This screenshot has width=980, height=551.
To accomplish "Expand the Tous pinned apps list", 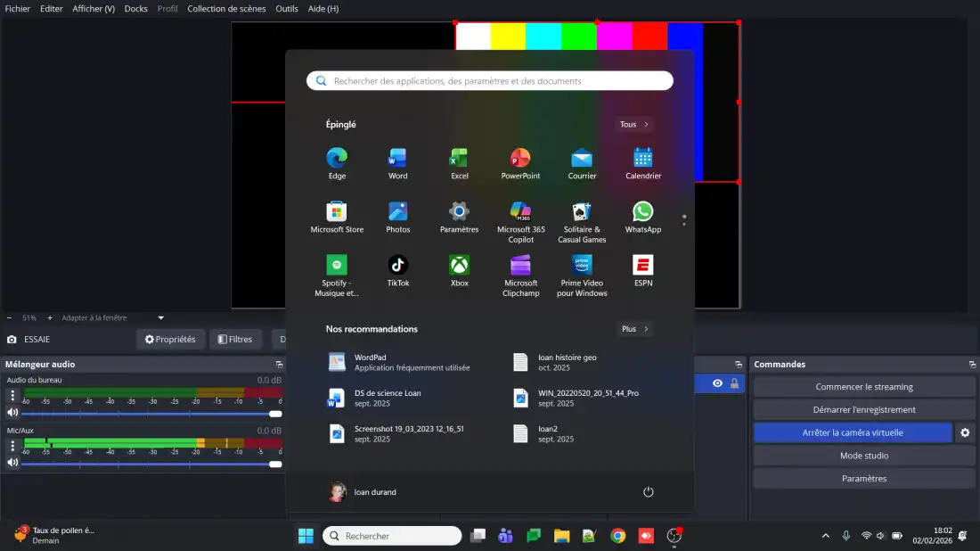I will [634, 125].
